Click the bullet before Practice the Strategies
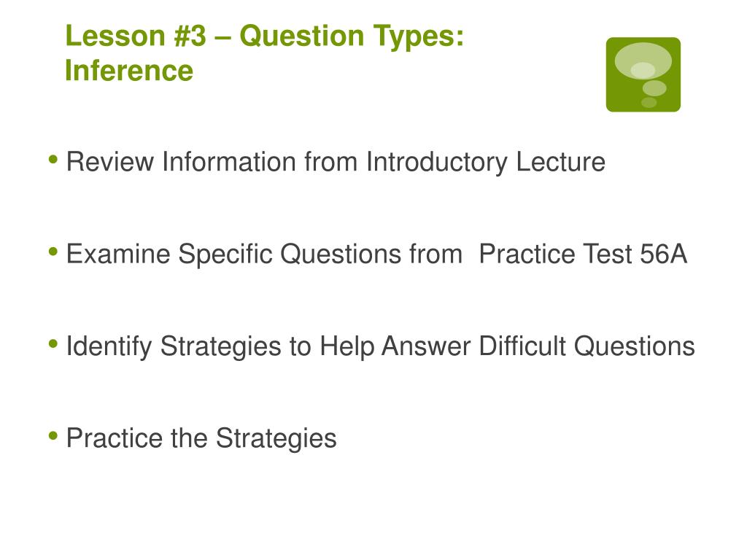The width and height of the screenshot is (747, 560). [x=53, y=435]
